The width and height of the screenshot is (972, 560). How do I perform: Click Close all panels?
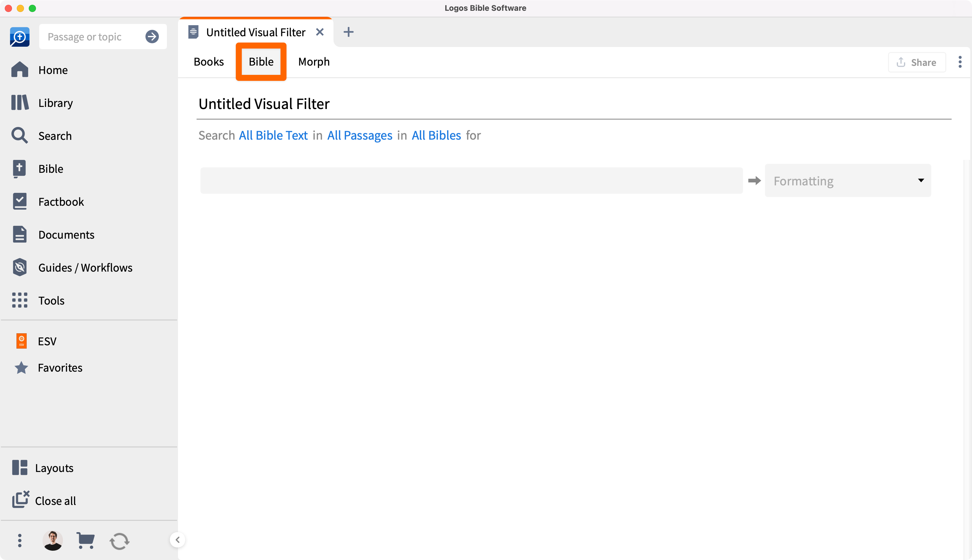point(44,500)
